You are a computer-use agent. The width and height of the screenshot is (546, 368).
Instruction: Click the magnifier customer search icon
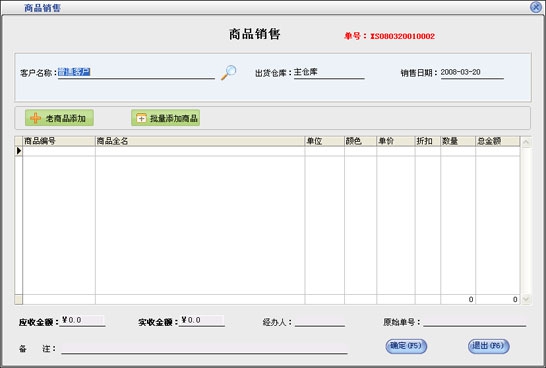coord(229,72)
